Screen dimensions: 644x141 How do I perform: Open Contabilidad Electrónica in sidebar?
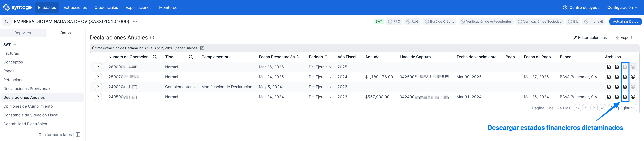(x=25, y=124)
